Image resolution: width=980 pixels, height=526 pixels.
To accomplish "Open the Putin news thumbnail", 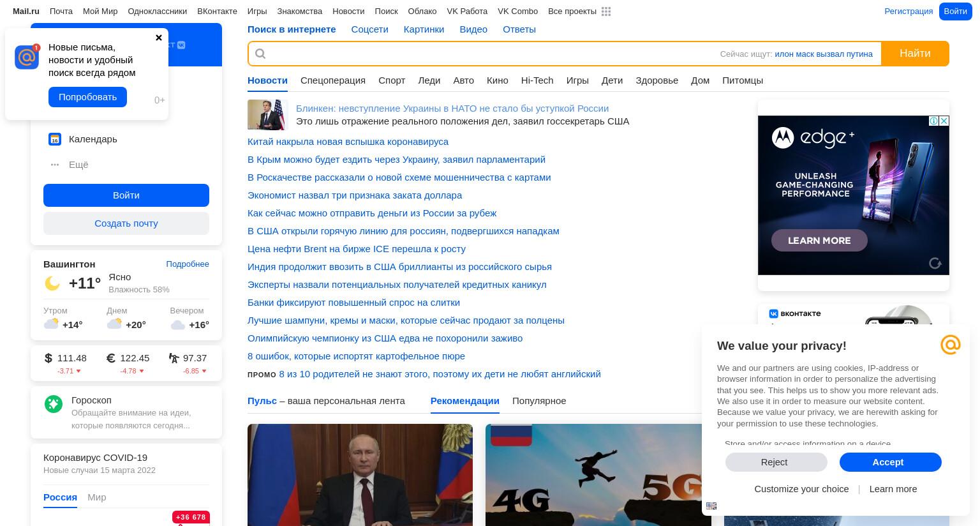I will (x=360, y=475).
